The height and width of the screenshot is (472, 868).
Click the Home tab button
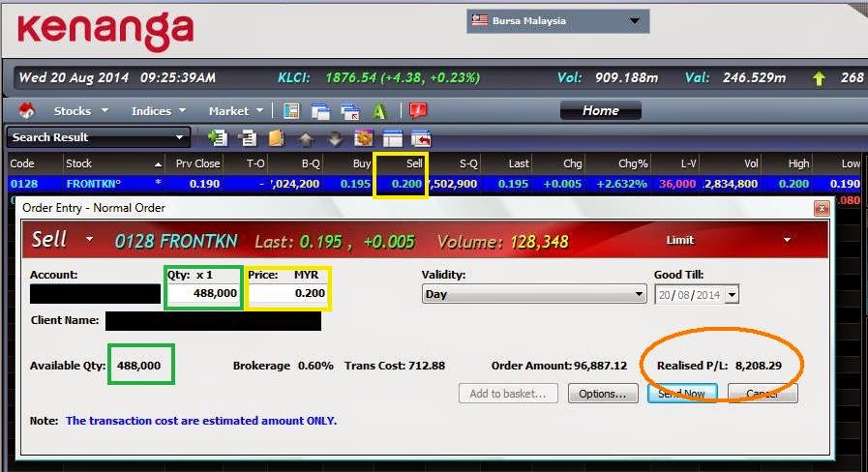pyautogui.click(x=601, y=110)
